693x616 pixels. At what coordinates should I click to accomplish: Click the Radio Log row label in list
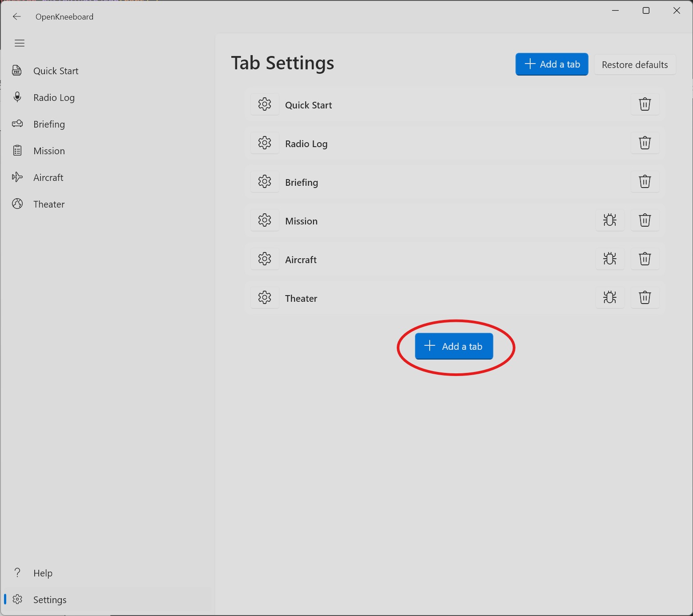(x=306, y=144)
